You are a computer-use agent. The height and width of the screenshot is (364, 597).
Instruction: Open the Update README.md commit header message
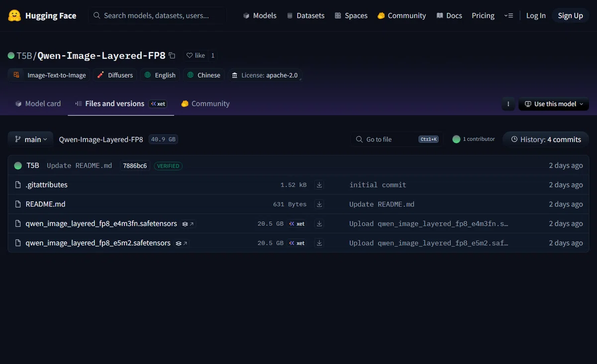point(80,166)
